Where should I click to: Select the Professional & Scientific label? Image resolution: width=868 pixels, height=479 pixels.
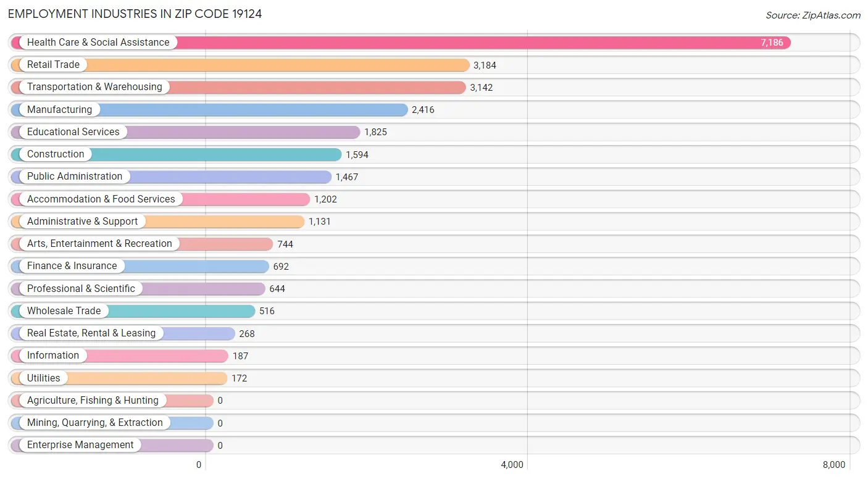click(81, 289)
